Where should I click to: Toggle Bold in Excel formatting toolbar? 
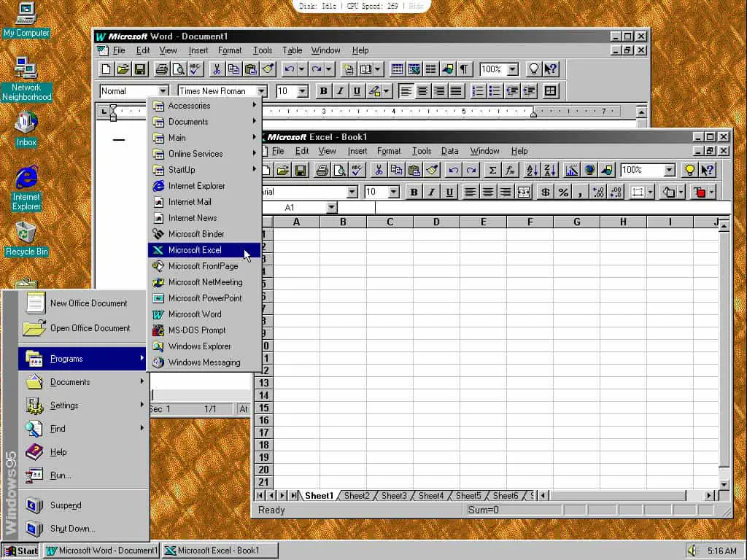point(414,192)
